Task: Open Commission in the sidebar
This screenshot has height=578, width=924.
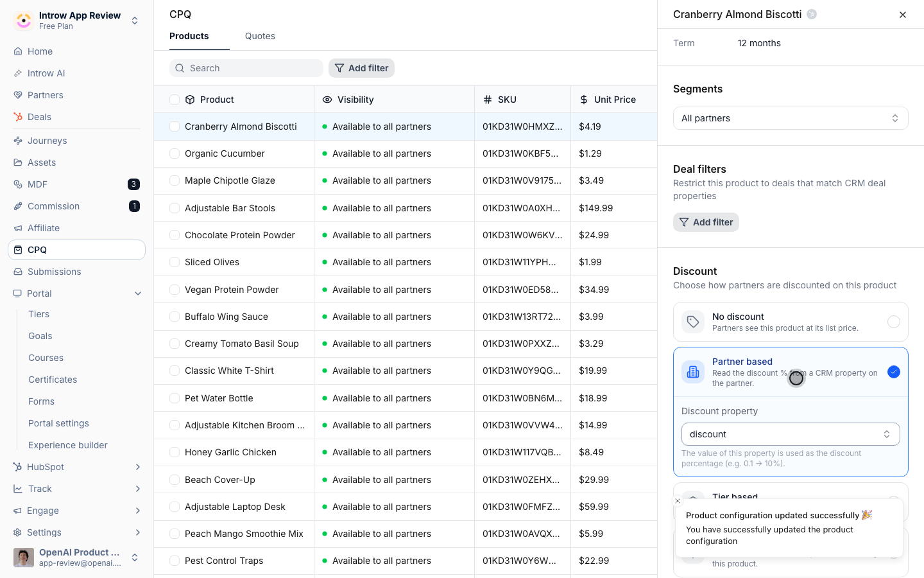Action: (x=76, y=206)
